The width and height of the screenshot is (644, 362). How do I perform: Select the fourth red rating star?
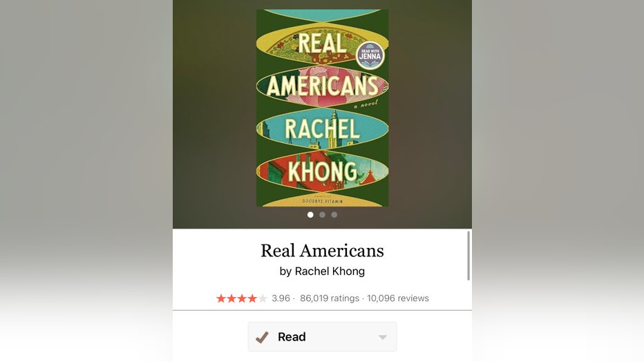pyautogui.click(x=252, y=298)
